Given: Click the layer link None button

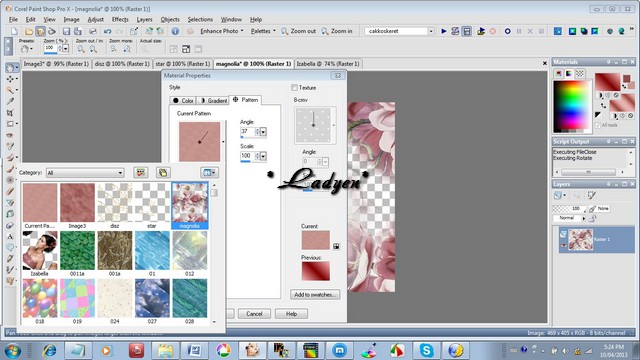Looking at the screenshot, I should tap(599, 208).
